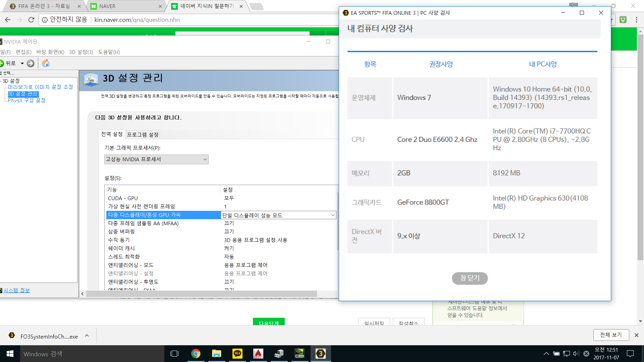Open File Explorer from taskbar
The image size is (644, 362).
tap(216, 354)
